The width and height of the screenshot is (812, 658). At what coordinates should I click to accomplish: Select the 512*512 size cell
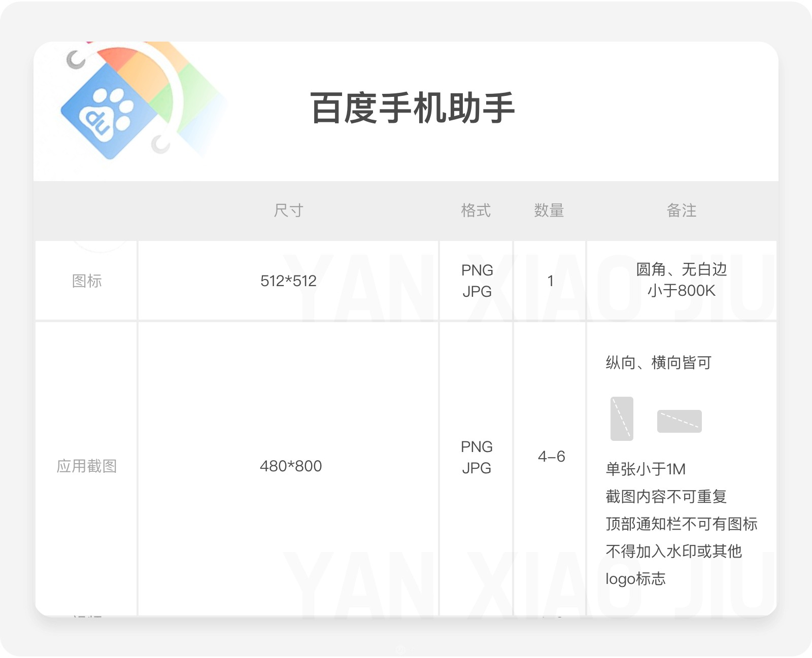tap(288, 281)
